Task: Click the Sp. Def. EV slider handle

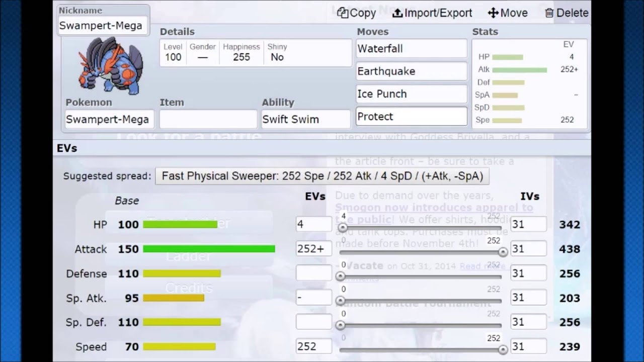Action: pyautogui.click(x=340, y=325)
